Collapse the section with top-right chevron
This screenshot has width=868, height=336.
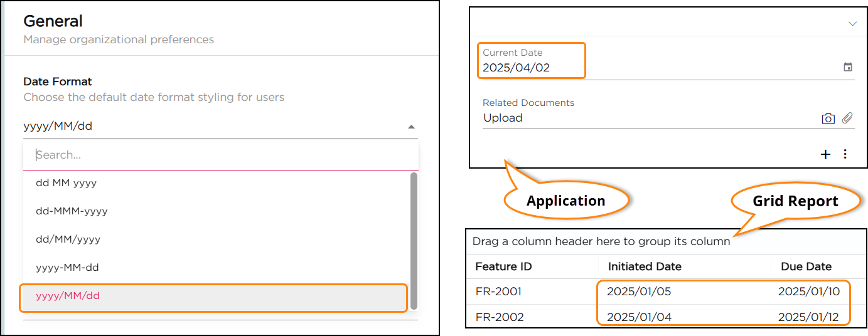(852, 24)
